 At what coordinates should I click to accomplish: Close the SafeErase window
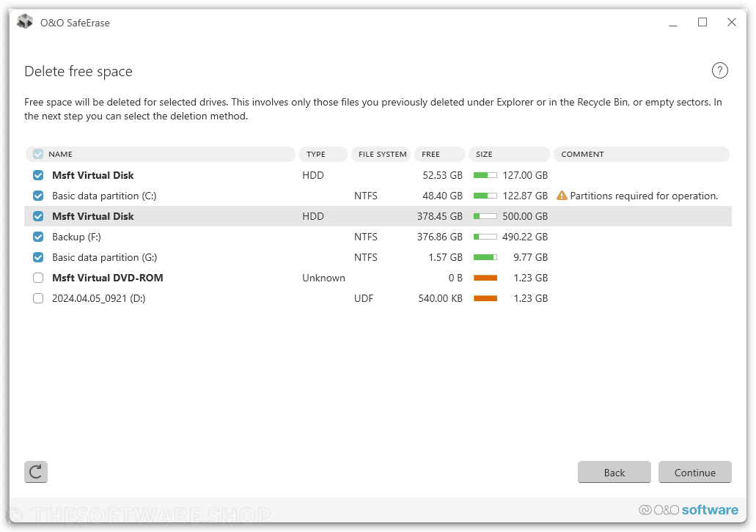coord(731,23)
